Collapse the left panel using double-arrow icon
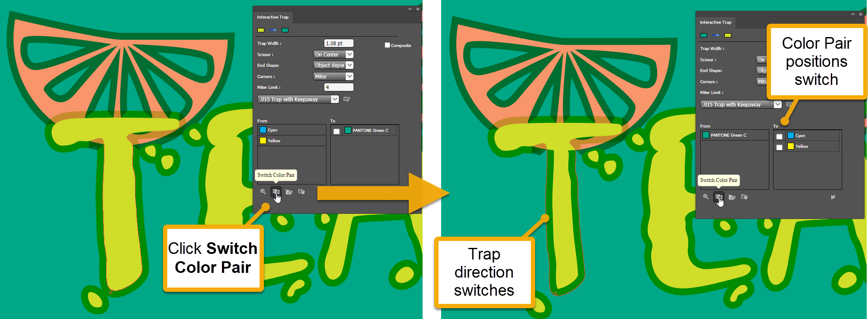 click(x=410, y=9)
